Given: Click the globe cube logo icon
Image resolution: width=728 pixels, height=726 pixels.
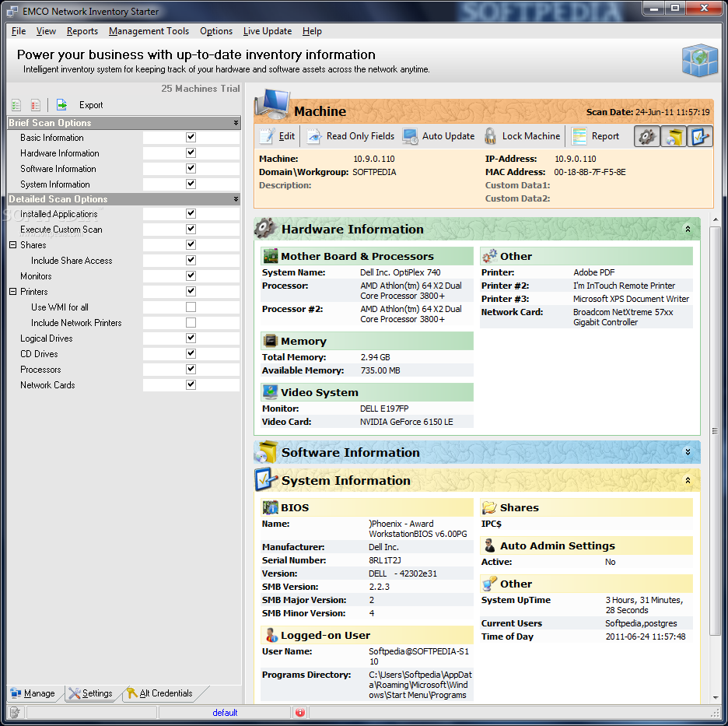Looking at the screenshot, I should pos(700,60).
